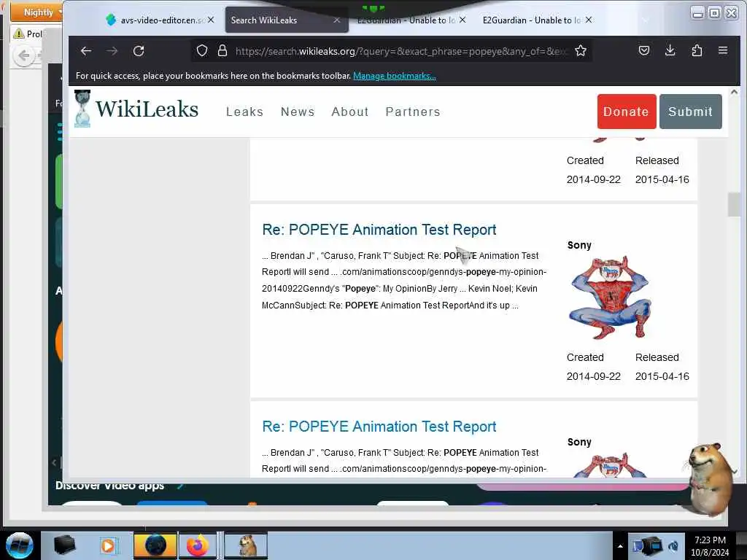Click the first result's Sony label
This screenshot has height=560, width=747.
[579, 245]
